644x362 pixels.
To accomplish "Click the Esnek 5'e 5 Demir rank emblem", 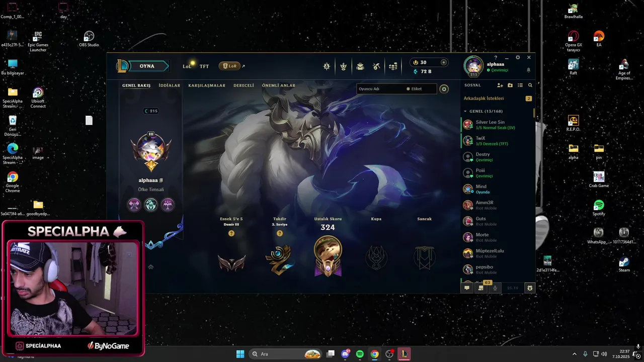I will coord(231,262).
